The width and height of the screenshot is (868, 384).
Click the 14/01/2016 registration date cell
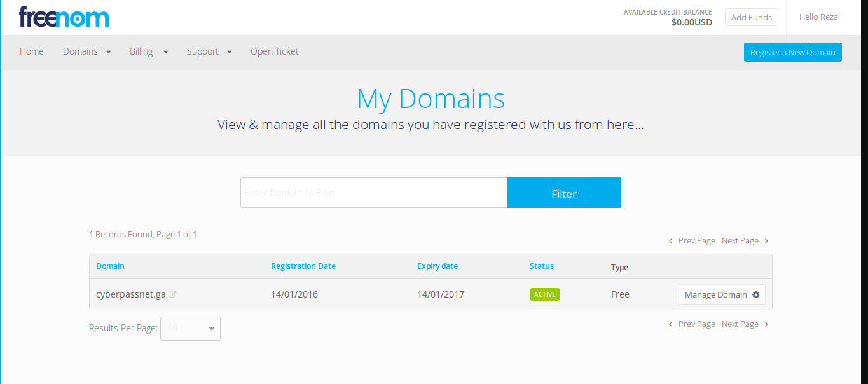(294, 294)
